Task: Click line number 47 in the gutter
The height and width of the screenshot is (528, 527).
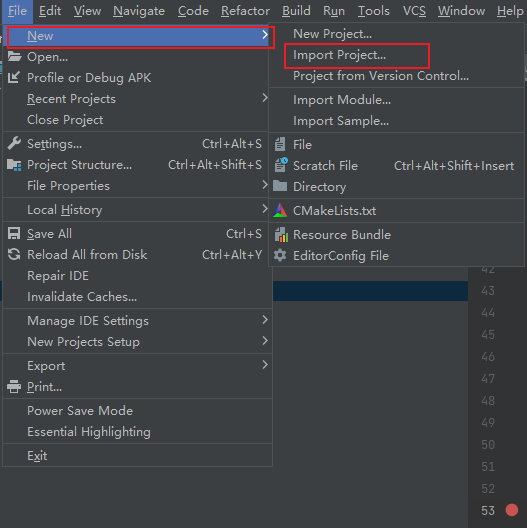Action: click(x=488, y=379)
